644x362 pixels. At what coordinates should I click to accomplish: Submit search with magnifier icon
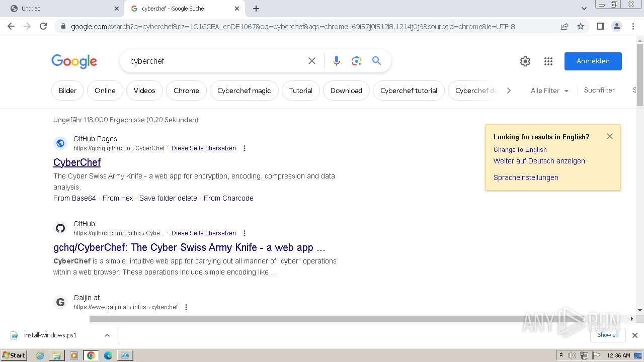coord(376,61)
